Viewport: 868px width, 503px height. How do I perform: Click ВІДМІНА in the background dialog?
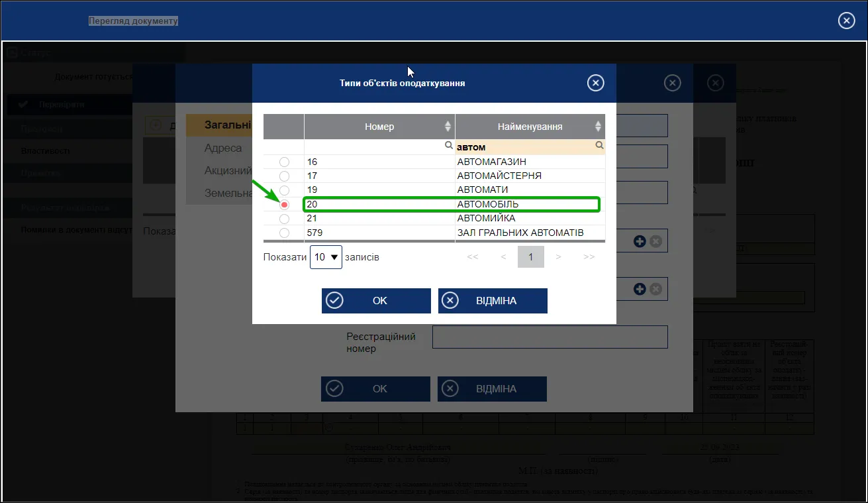pyautogui.click(x=492, y=389)
